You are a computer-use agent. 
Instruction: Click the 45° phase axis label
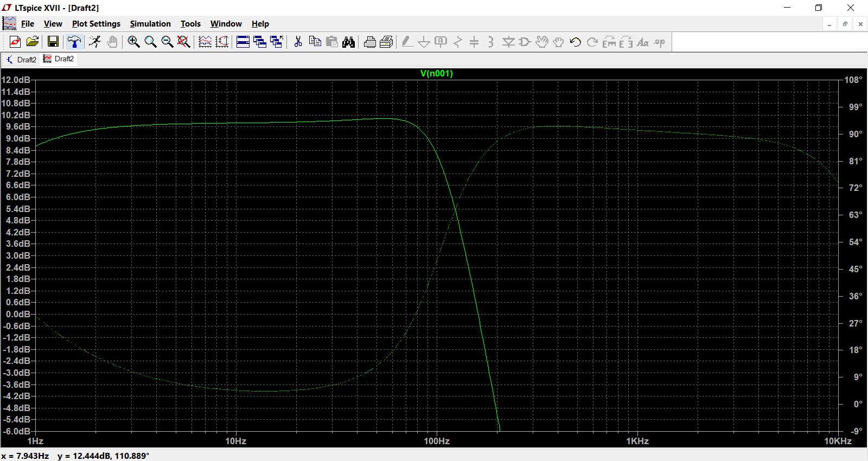(856, 269)
